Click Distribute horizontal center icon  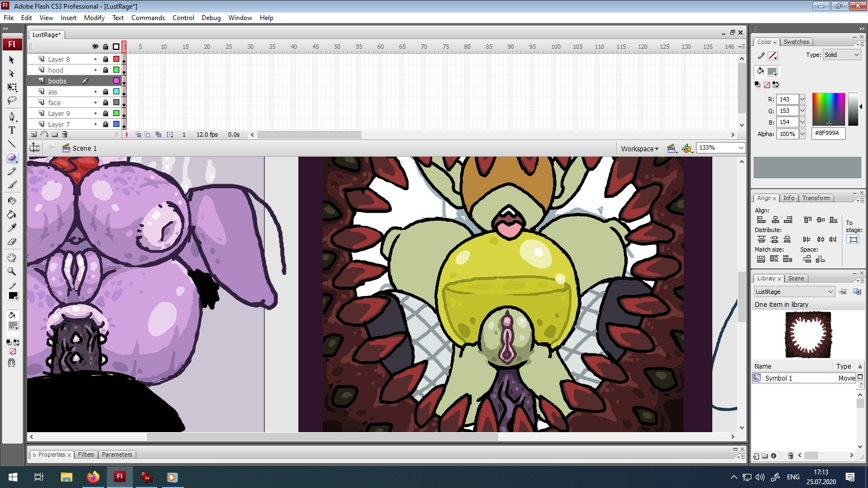(820, 239)
